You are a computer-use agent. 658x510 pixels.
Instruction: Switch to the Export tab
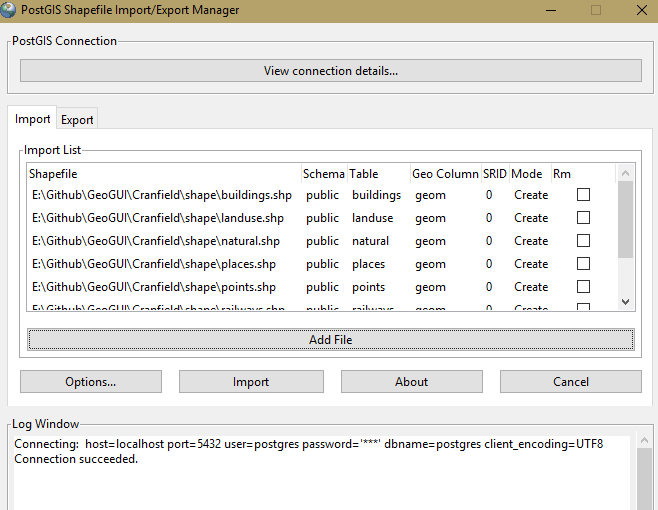77,120
